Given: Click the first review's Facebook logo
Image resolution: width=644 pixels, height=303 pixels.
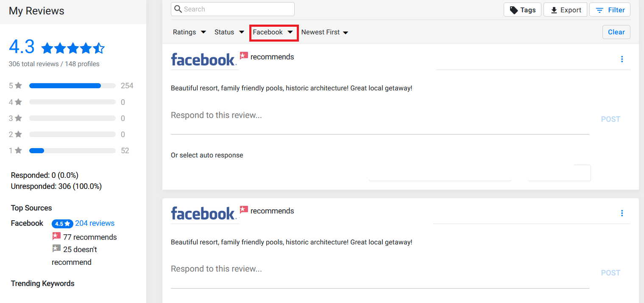Looking at the screenshot, I should click(204, 60).
